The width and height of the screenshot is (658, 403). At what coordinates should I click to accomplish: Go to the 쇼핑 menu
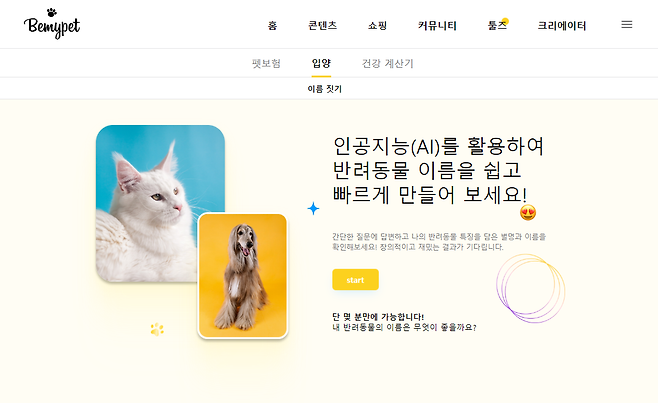[x=377, y=26]
